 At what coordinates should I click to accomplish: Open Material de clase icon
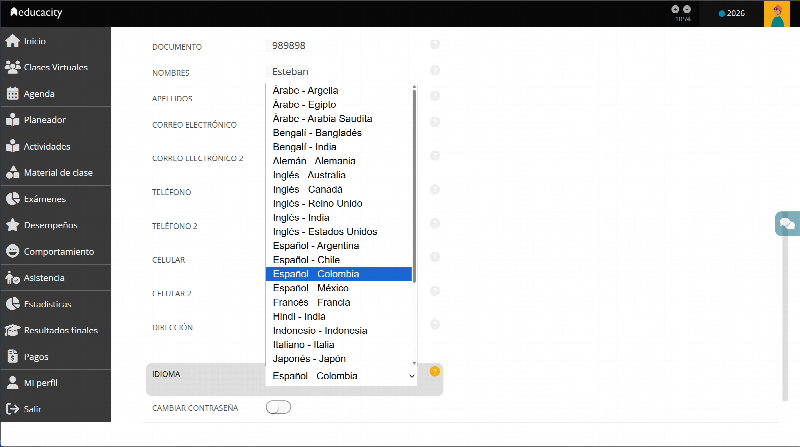(12, 172)
